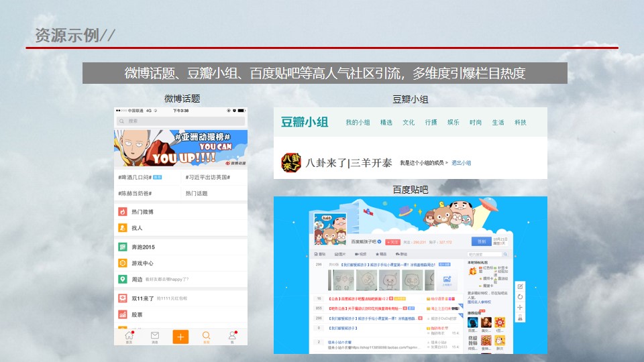This screenshot has height=362, width=644.
Task: Tap the #习近平出访英国# topic
Action: 208,177
